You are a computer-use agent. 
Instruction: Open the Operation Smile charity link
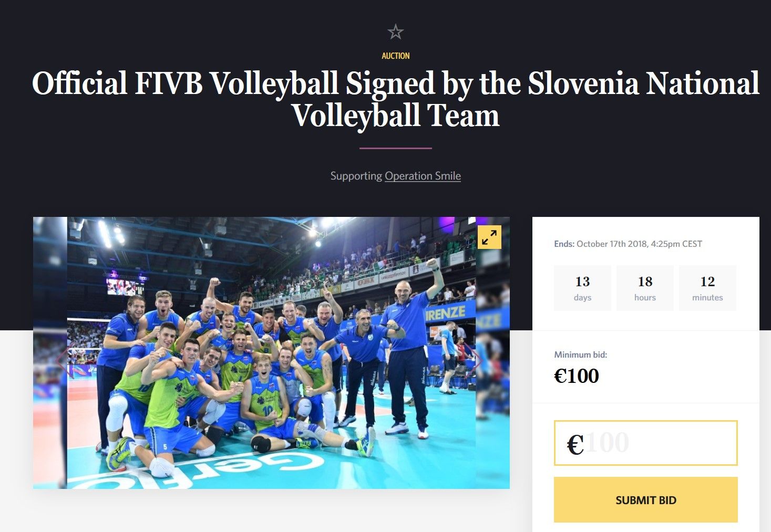(x=423, y=176)
